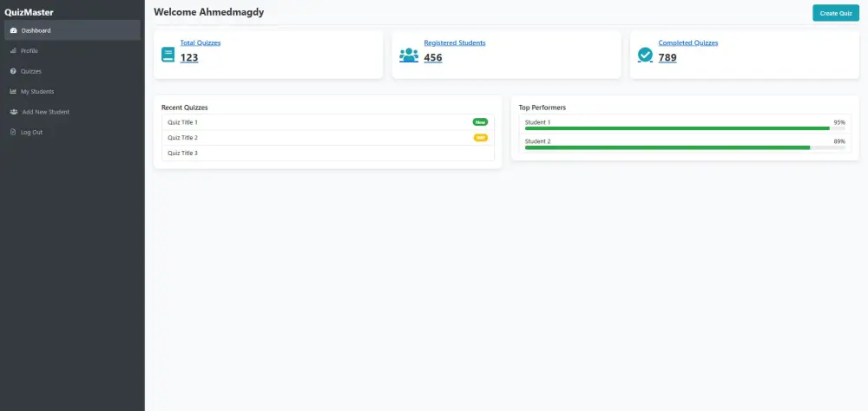Go to Quizzes in the sidebar
The height and width of the screenshot is (411, 868).
click(x=72, y=71)
